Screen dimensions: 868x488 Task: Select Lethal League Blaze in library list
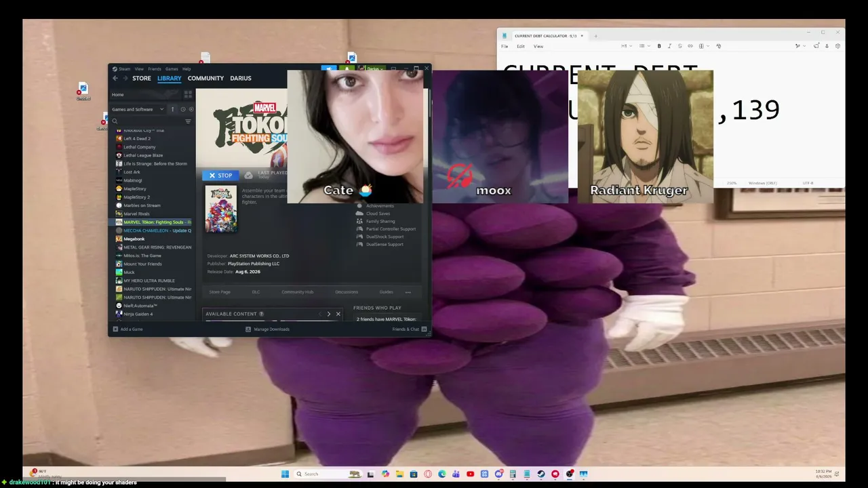[x=143, y=155]
